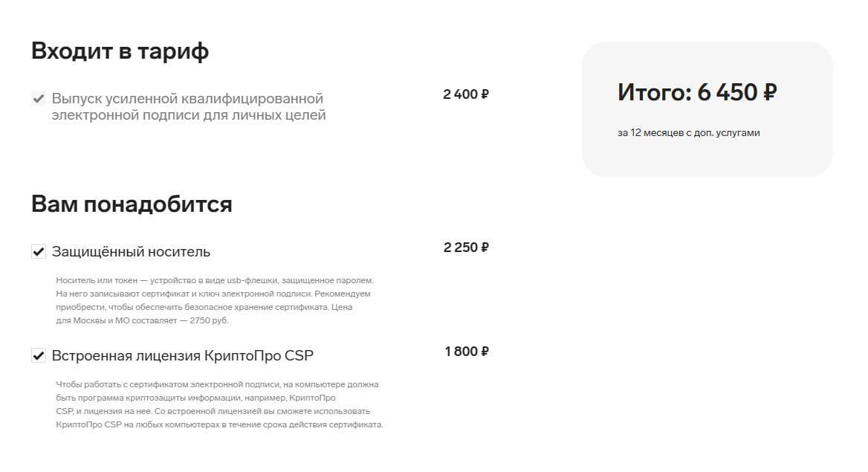Open the Вам понадобится section heading
Image resolution: width=868 pixels, height=472 pixels.
[x=132, y=204]
